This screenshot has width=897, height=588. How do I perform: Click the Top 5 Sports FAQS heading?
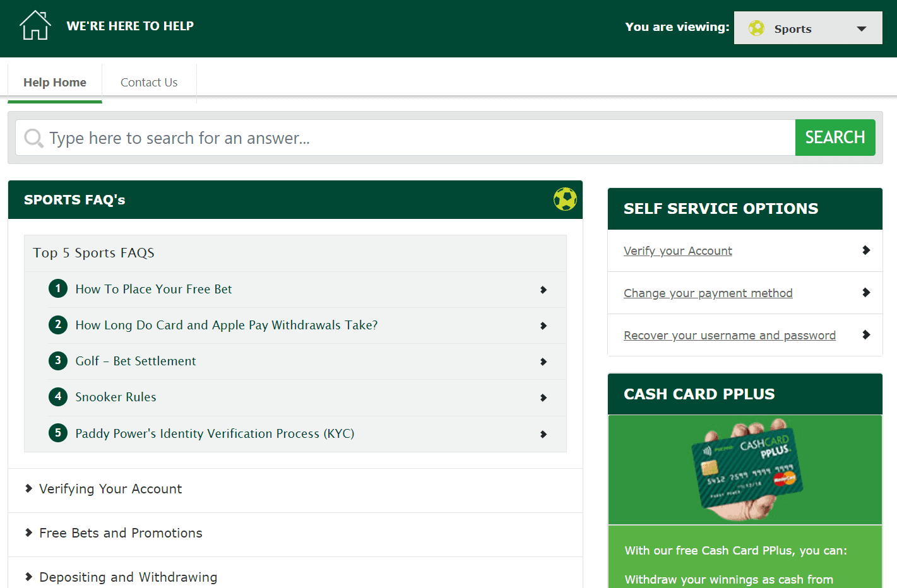[x=93, y=253]
